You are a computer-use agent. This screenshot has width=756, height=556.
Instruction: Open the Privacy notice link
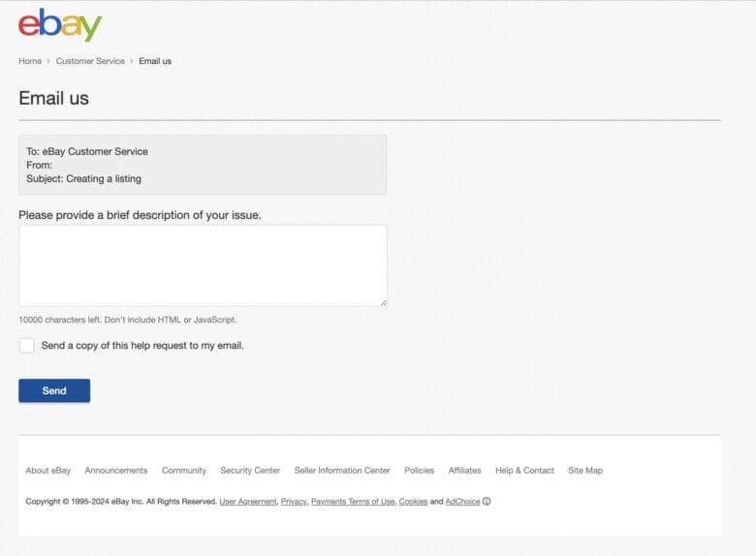coord(294,502)
